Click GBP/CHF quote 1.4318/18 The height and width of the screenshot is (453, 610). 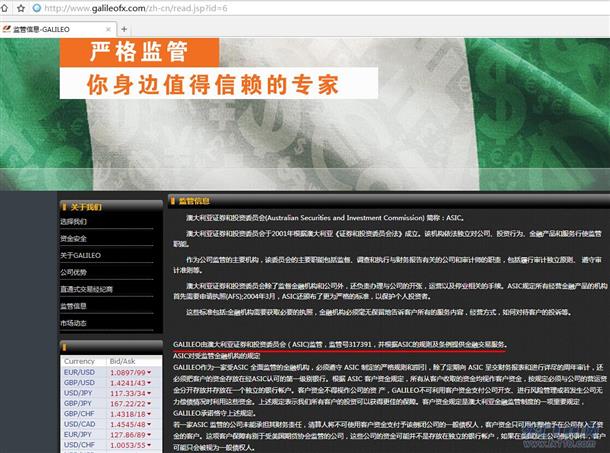(x=128, y=414)
